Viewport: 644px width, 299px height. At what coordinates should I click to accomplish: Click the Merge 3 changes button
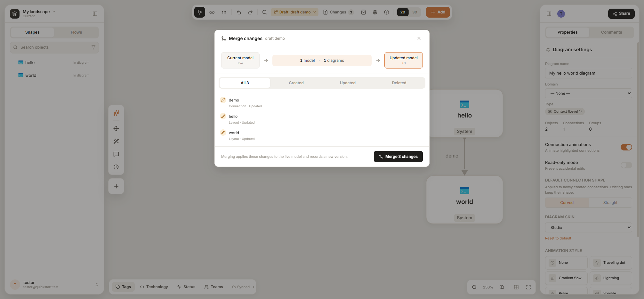(x=398, y=157)
